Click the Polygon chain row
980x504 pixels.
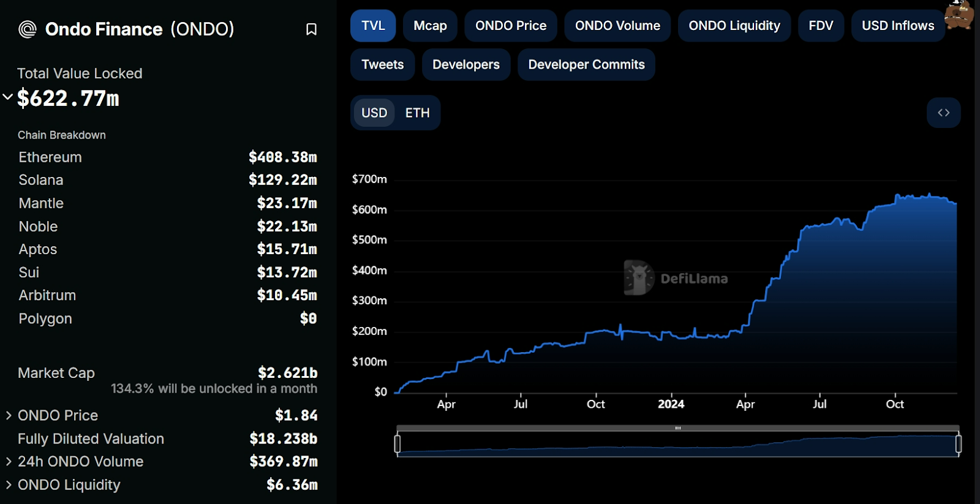168,318
